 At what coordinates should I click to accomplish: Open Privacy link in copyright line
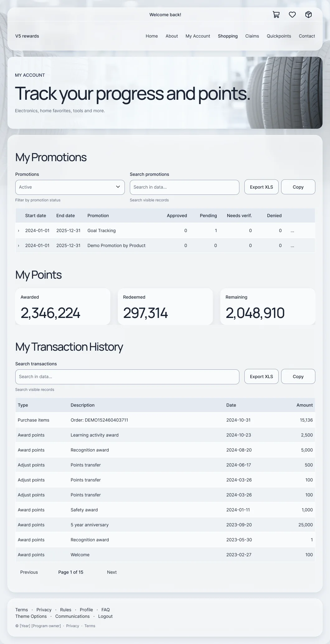coord(73,626)
